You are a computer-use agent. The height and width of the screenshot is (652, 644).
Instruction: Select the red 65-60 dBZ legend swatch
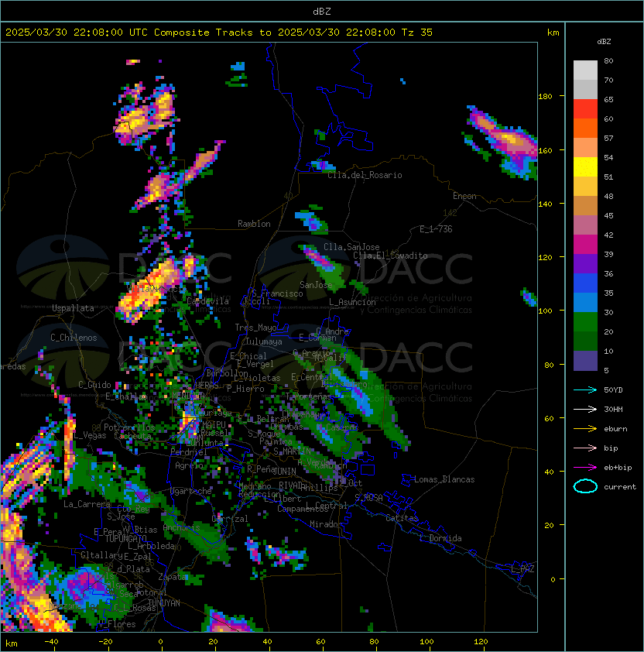585,109
